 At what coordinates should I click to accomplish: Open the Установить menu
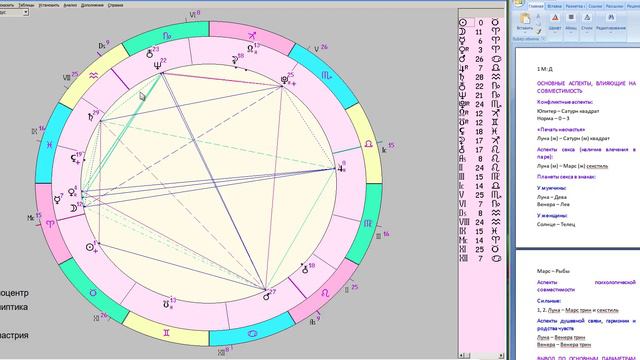pyautogui.click(x=49, y=5)
